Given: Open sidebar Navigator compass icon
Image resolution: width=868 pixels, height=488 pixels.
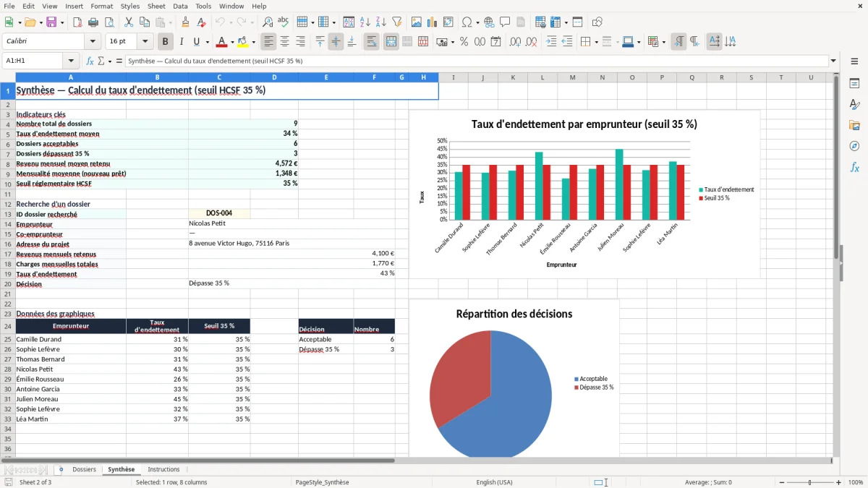Looking at the screenshot, I should (854, 146).
